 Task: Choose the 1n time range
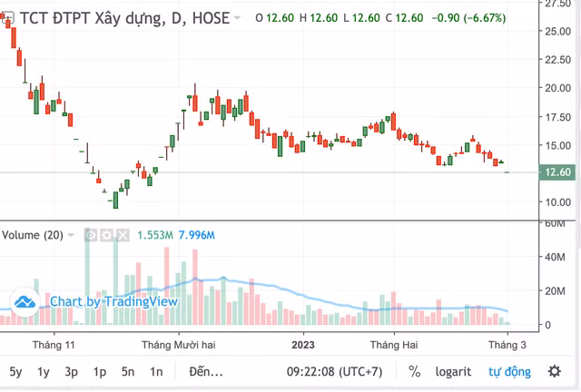156,371
